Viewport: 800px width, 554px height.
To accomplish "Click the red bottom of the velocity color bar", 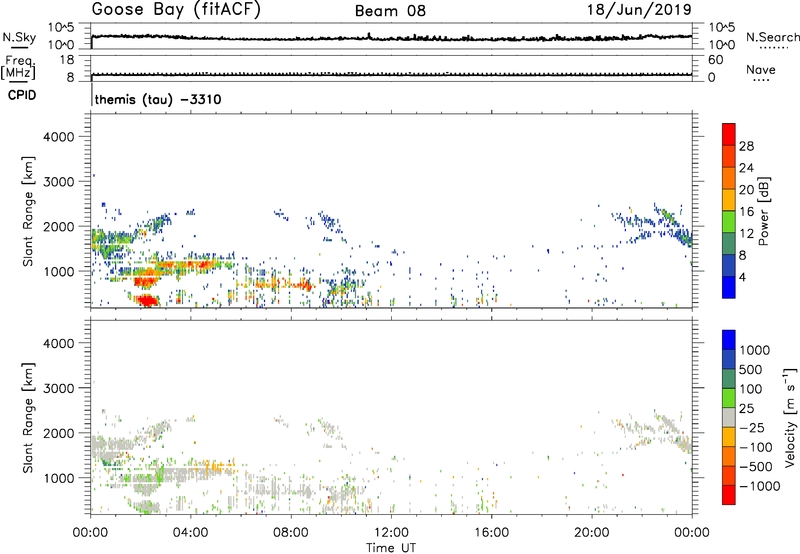I will click(x=729, y=495).
